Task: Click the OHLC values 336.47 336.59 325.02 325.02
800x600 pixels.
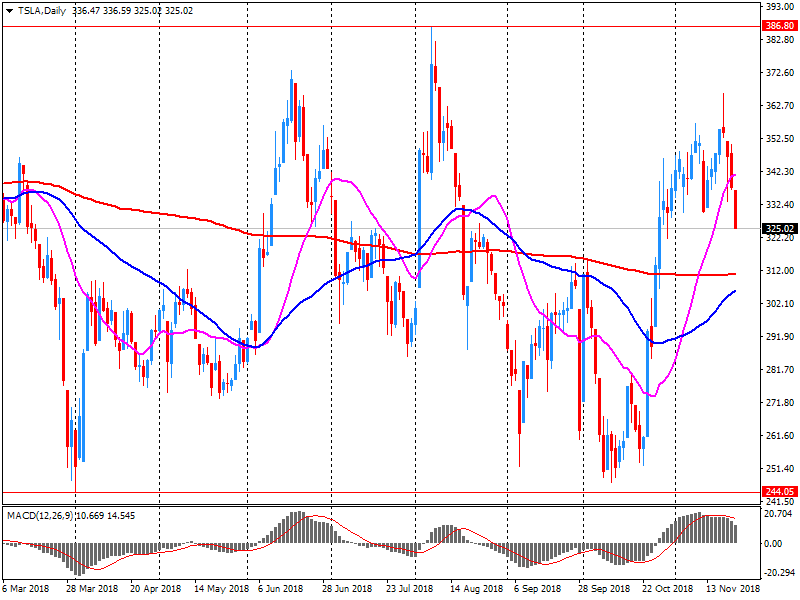Action: [133, 11]
